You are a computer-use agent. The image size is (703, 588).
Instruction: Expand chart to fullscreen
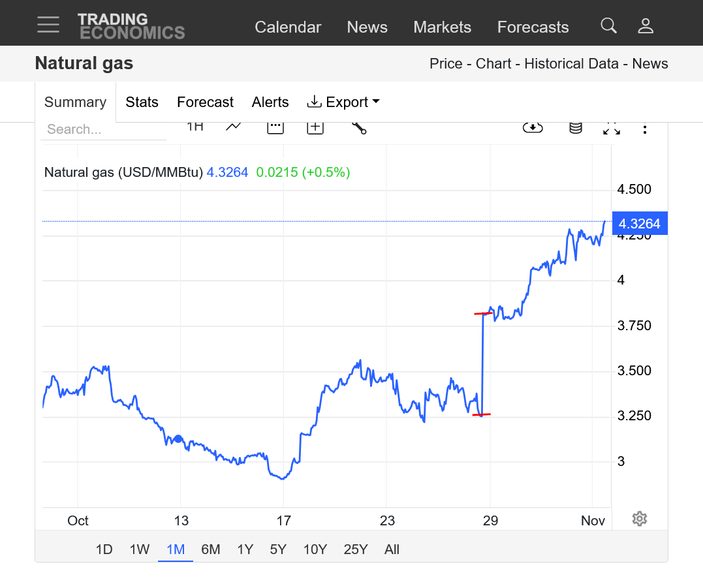612,129
